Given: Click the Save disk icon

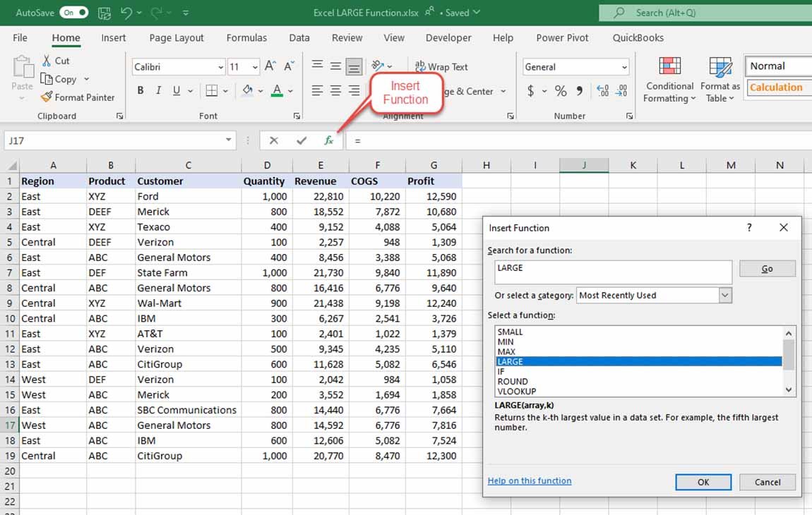Looking at the screenshot, I should coord(104,13).
